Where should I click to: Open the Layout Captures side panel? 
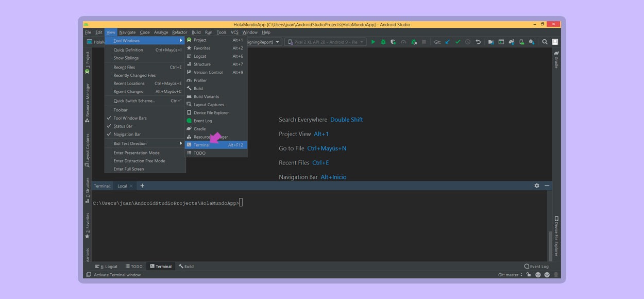pyautogui.click(x=88, y=151)
